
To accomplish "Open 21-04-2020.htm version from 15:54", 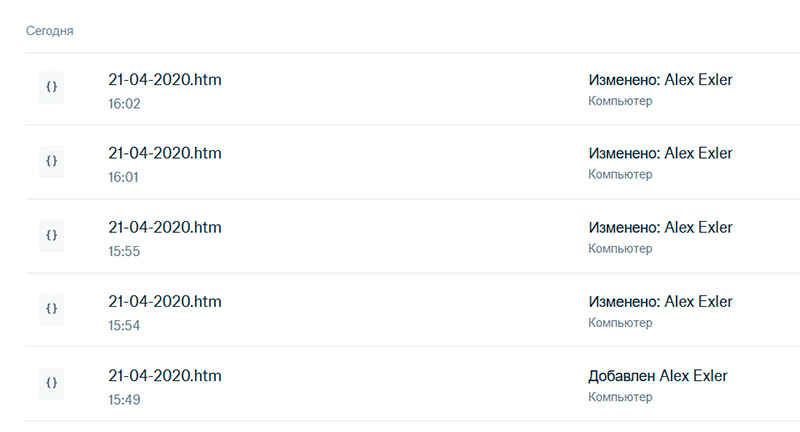I will [x=164, y=302].
